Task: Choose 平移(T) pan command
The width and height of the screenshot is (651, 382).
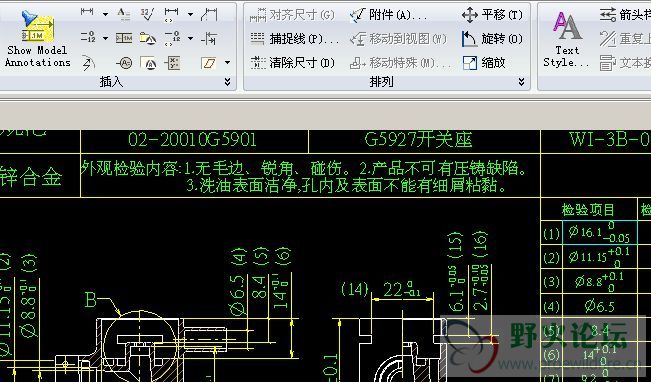Action: point(492,15)
